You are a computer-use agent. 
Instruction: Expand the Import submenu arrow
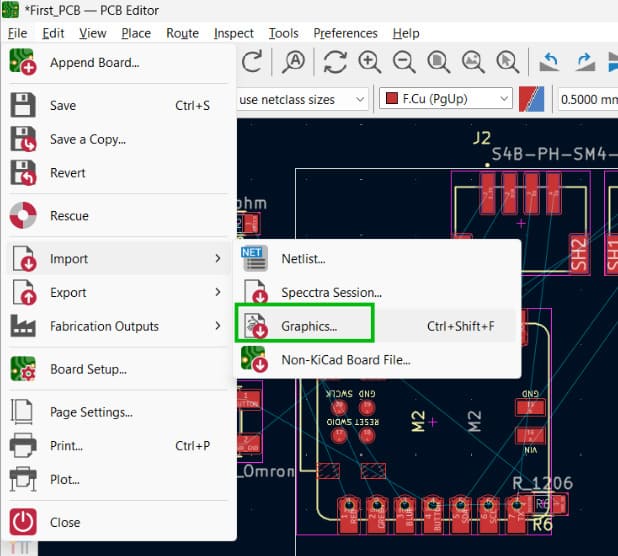point(218,258)
